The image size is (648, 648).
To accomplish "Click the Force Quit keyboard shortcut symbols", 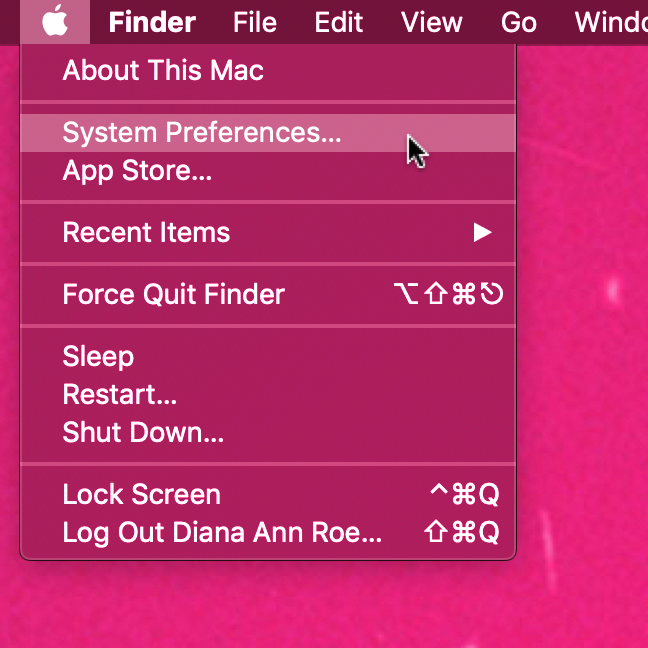I will click(x=449, y=295).
